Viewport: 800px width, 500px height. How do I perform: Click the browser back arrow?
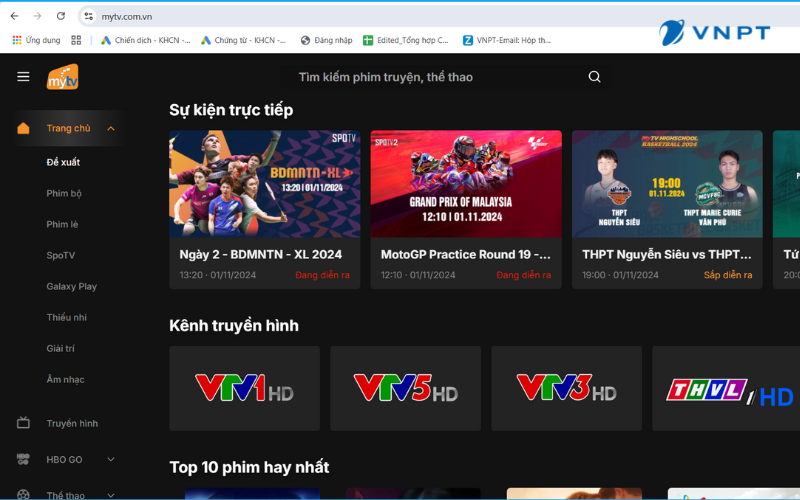pyautogui.click(x=14, y=16)
